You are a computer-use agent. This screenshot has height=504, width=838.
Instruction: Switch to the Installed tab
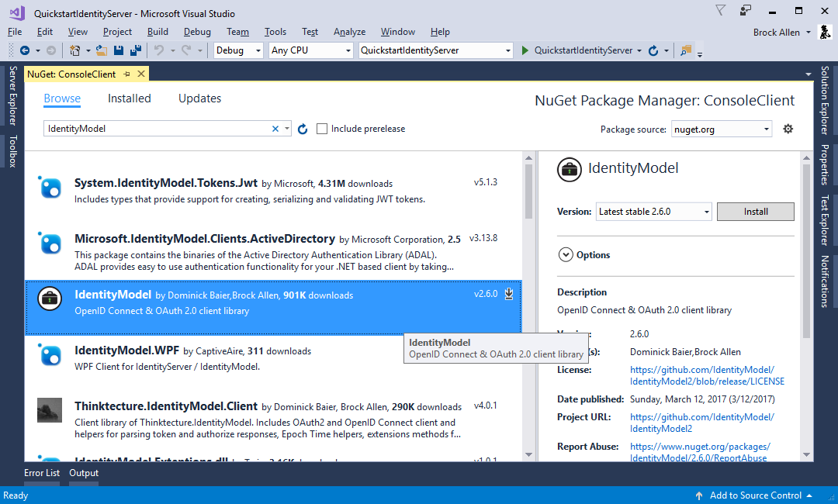pos(130,98)
